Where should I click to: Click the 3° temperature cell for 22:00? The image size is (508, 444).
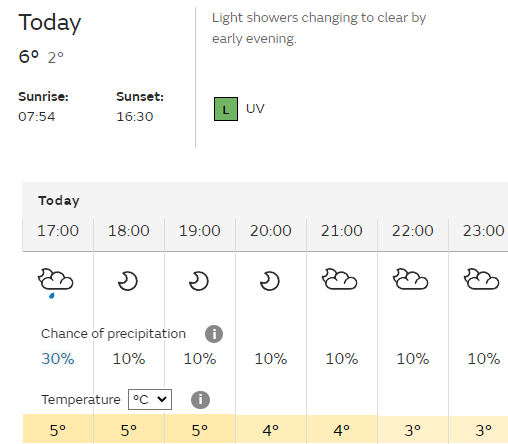click(413, 430)
